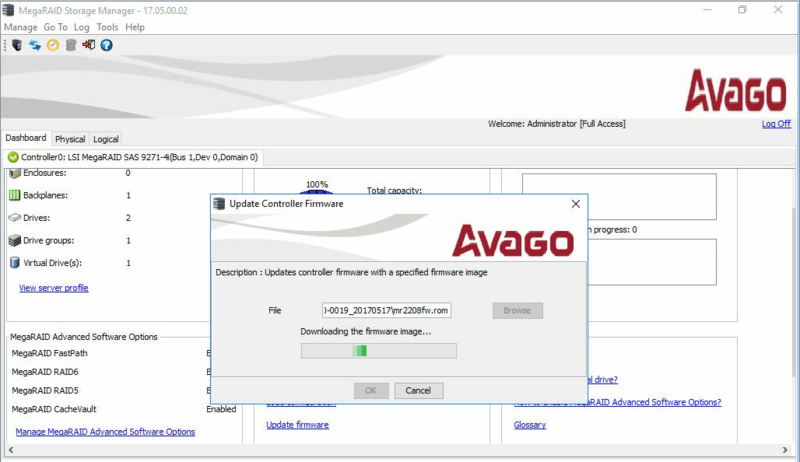
Task: Click the server toolbar icon
Action: pyautogui.click(x=17, y=45)
